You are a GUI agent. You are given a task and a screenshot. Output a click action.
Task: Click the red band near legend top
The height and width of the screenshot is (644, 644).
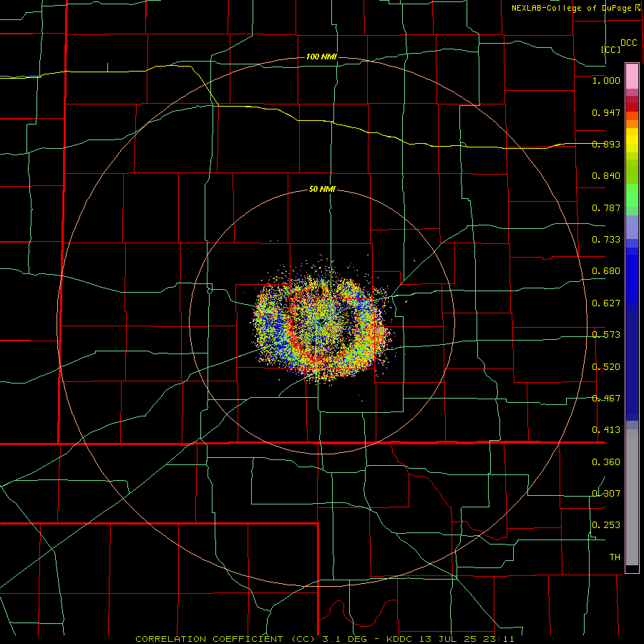632,107
